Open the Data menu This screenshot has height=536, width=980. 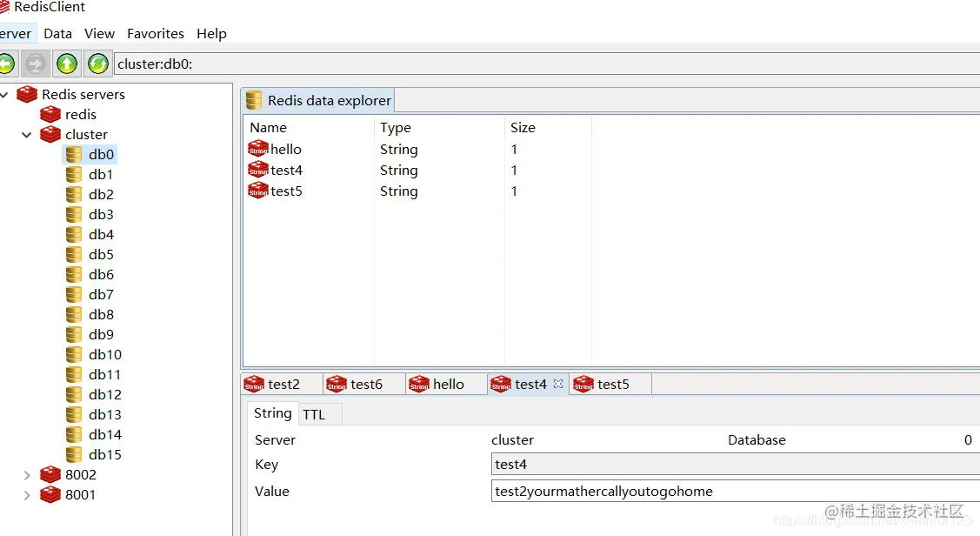click(x=57, y=34)
